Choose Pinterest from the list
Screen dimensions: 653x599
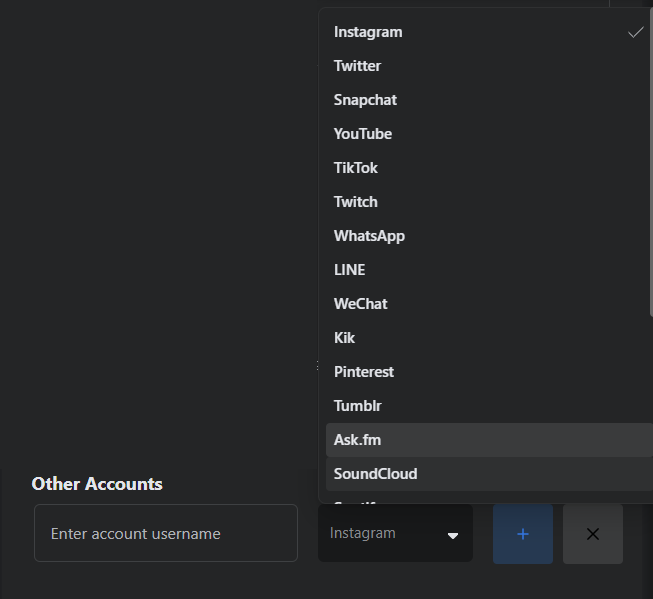(489, 372)
